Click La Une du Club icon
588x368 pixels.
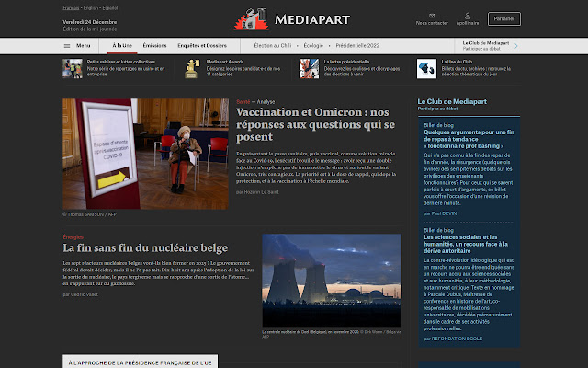pyautogui.click(x=426, y=68)
